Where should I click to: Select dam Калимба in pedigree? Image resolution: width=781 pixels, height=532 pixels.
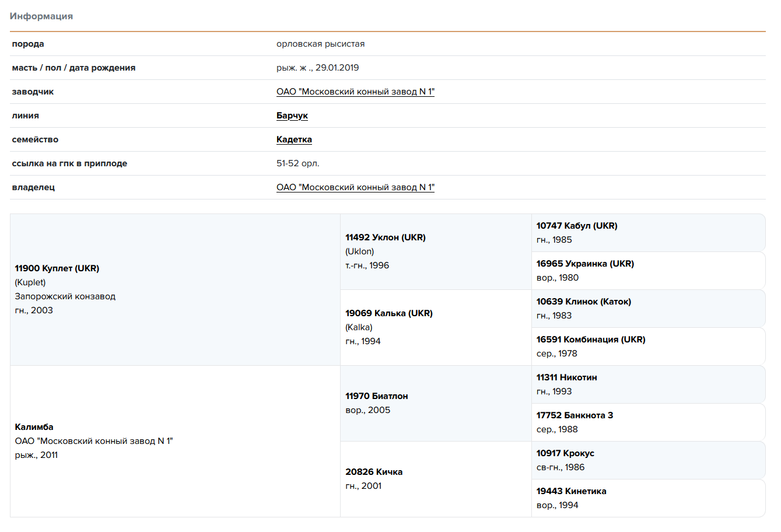[34, 427]
